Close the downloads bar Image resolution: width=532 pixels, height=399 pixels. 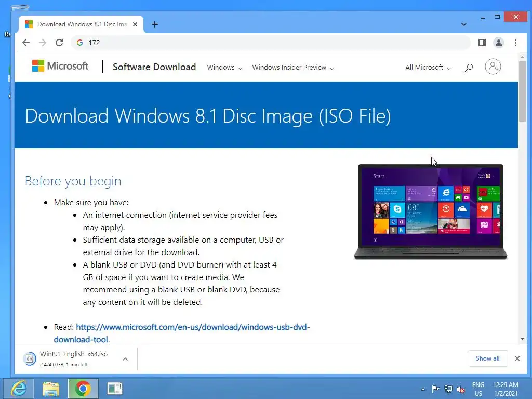517,358
